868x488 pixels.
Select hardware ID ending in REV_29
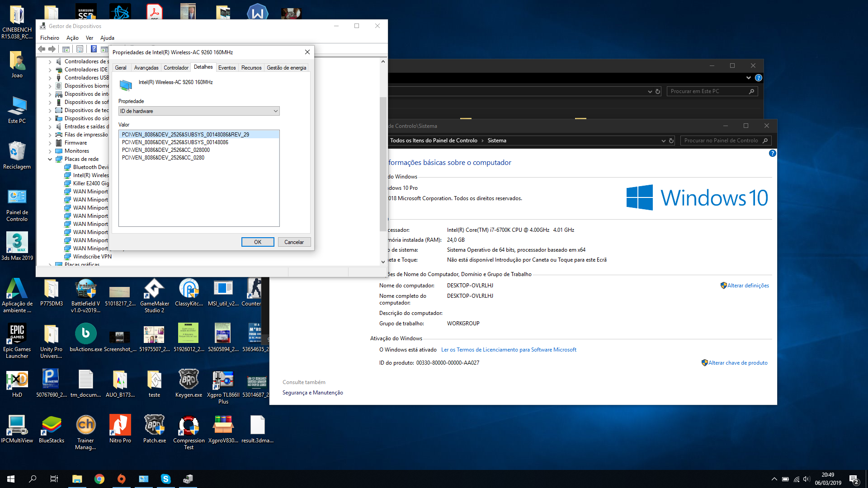click(x=199, y=135)
